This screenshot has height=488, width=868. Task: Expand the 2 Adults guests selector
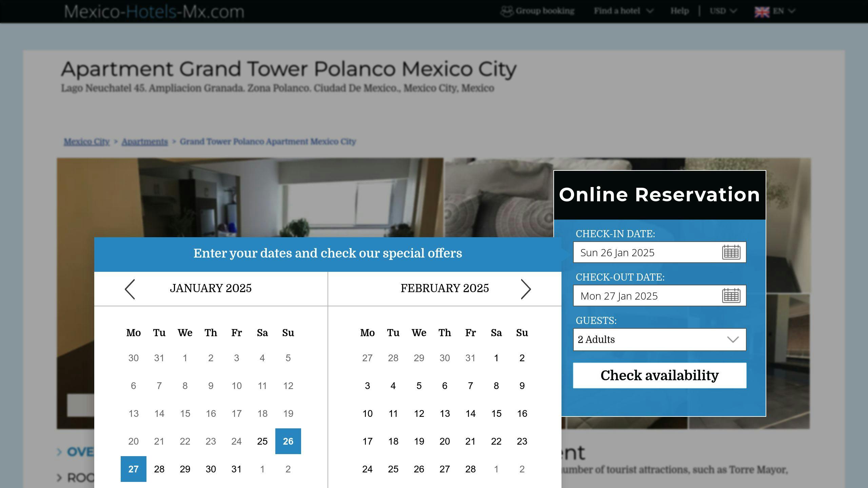pyautogui.click(x=659, y=339)
